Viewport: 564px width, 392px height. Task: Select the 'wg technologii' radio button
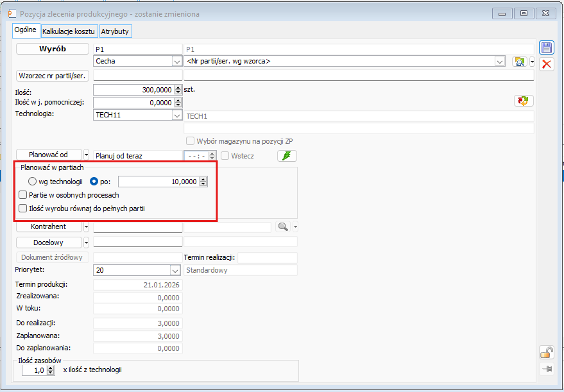pyautogui.click(x=32, y=182)
